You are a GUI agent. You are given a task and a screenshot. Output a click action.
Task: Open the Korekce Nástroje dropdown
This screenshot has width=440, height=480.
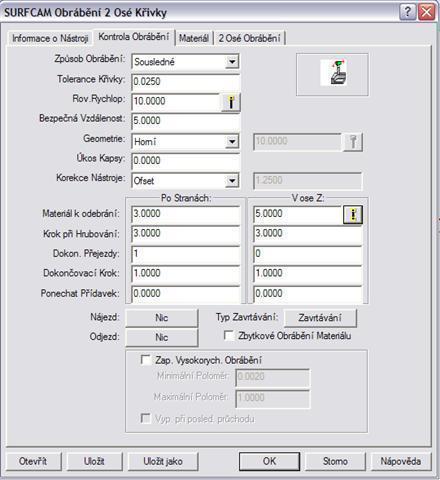click(x=232, y=181)
